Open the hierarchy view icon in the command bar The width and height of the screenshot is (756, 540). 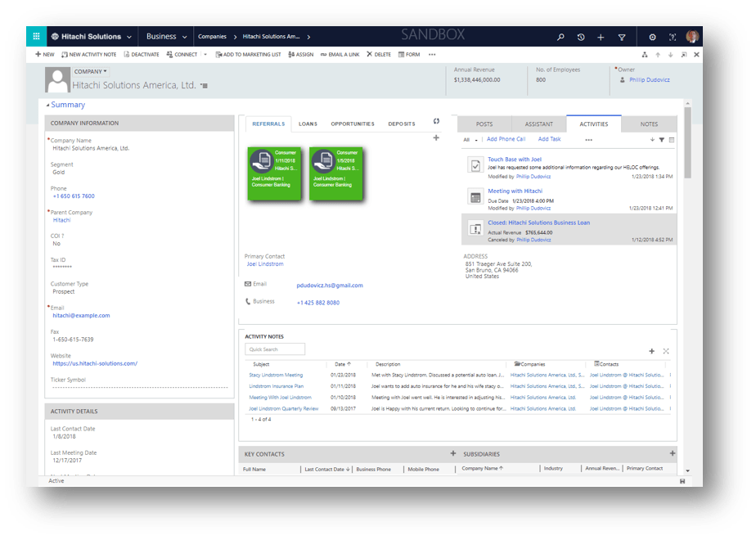645,55
